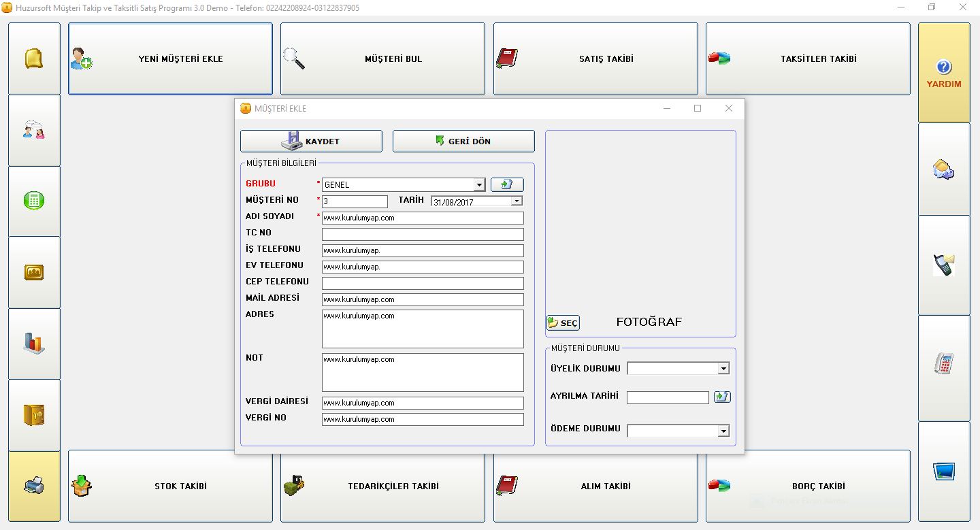Click the blue monitor screen icon on right

point(944,471)
